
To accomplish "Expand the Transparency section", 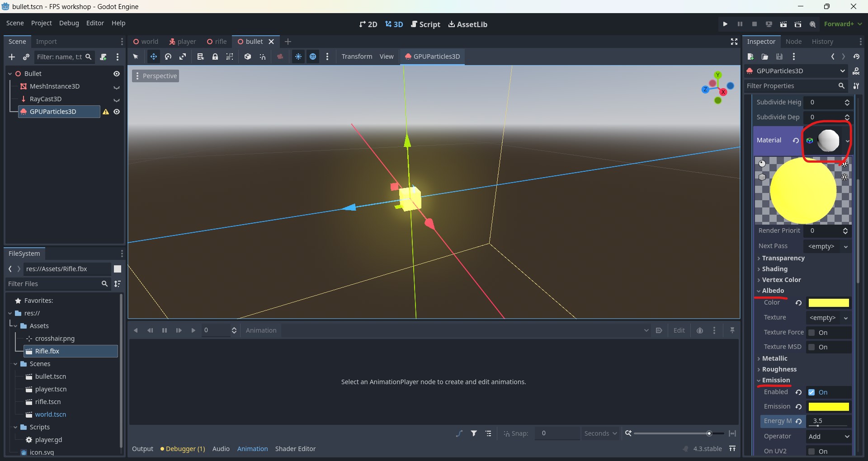I will [x=783, y=258].
